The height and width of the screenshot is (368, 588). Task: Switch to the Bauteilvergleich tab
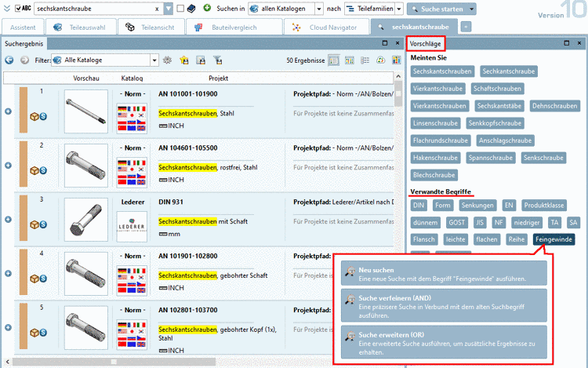[234, 27]
